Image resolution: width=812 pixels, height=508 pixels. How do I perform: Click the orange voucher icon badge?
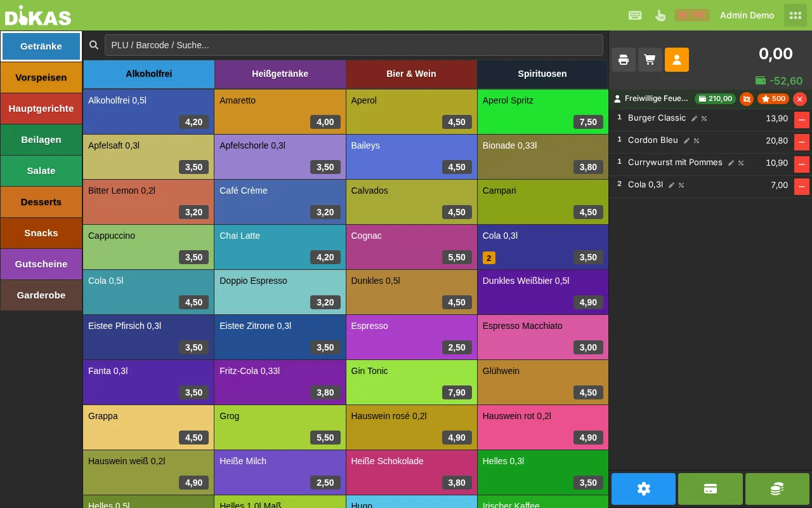click(747, 98)
